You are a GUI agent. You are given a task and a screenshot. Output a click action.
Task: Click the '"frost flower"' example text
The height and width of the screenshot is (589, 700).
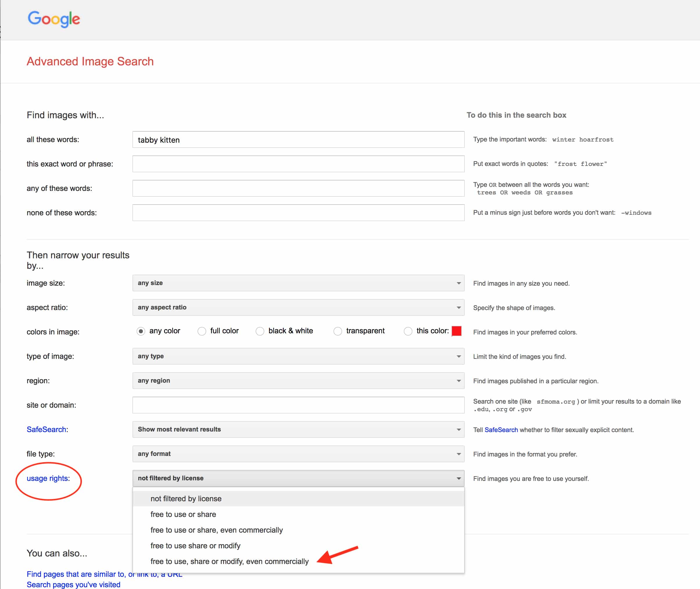click(581, 164)
